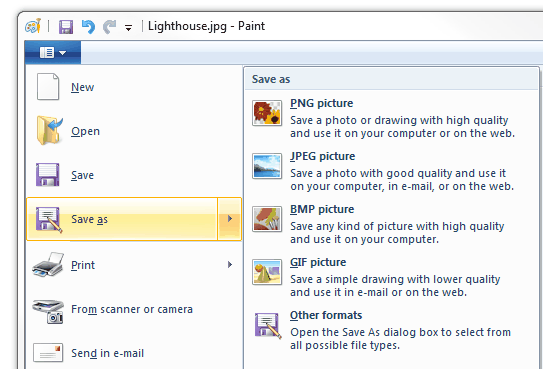Click text 'Save any kind of picture with high quality'

[x=397, y=226]
